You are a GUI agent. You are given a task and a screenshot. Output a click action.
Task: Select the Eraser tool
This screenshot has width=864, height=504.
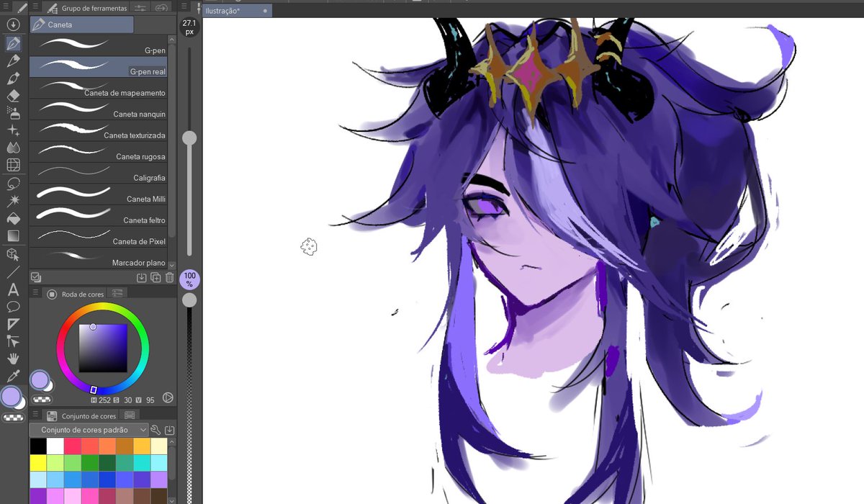coord(13,96)
